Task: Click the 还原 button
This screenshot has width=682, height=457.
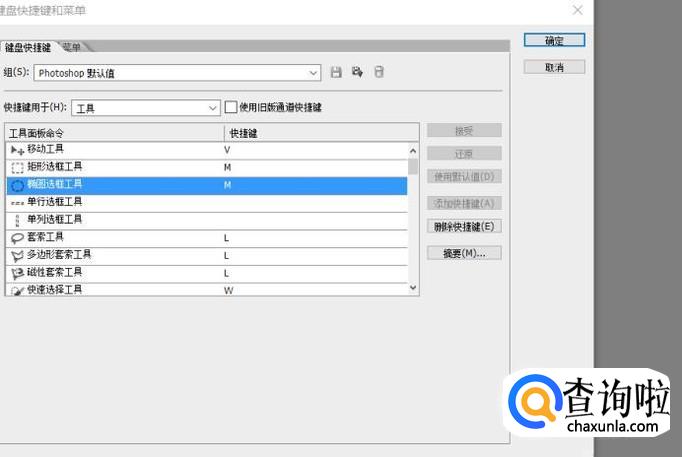Action: 464,153
